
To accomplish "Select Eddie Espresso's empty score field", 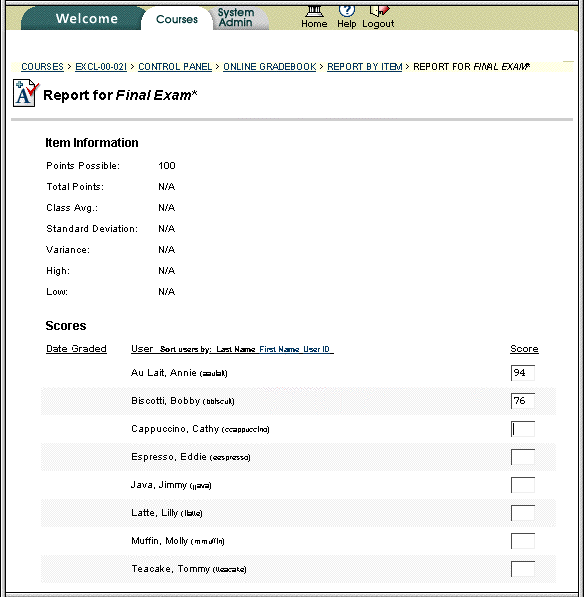I will [523, 457].
